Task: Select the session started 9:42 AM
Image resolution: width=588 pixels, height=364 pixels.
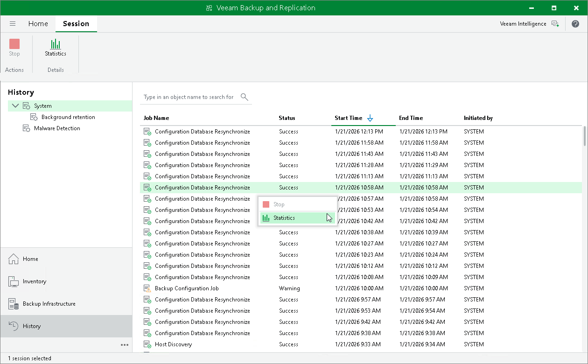Action: [361, 322]
